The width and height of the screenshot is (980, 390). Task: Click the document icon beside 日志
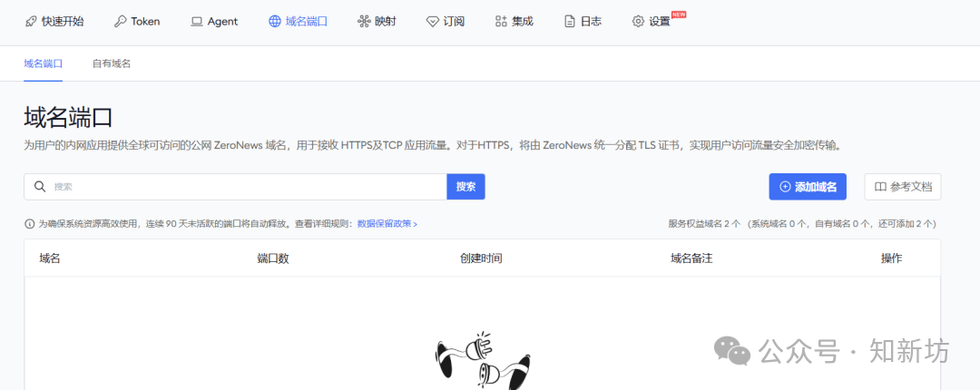pyautogui.click(x=569, y=21)
